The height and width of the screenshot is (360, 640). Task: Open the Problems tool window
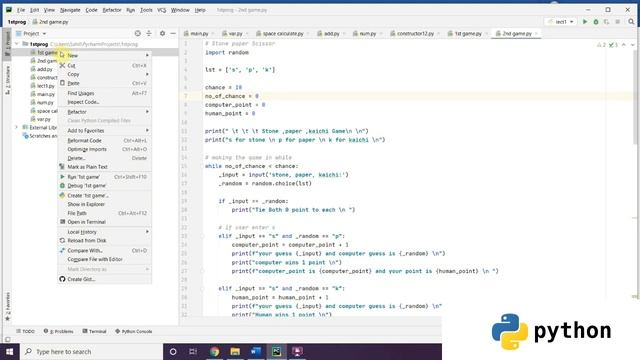[x=58, y=331]
